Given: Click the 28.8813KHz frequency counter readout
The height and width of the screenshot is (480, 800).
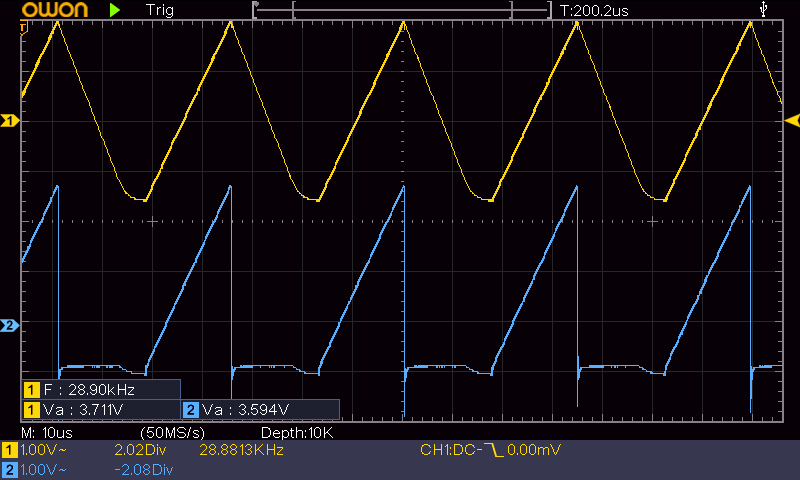Looking at the screenshot, I should click(241, 450).
